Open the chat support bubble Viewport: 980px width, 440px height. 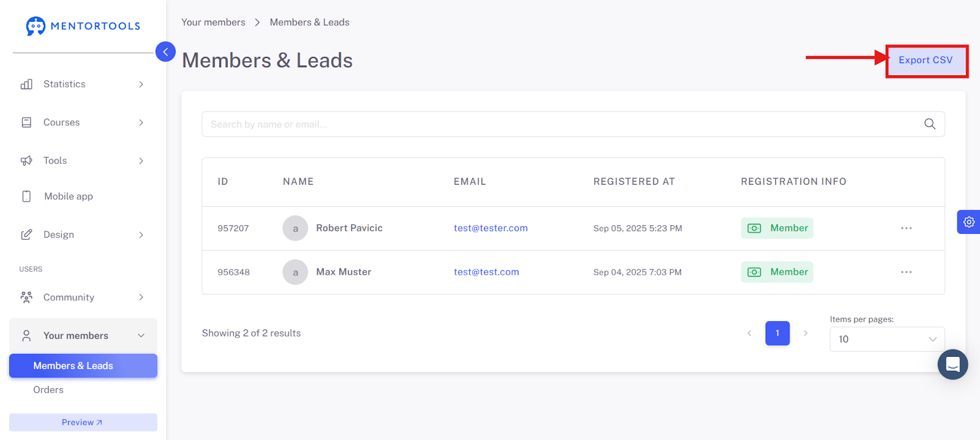tap(952, 365)
